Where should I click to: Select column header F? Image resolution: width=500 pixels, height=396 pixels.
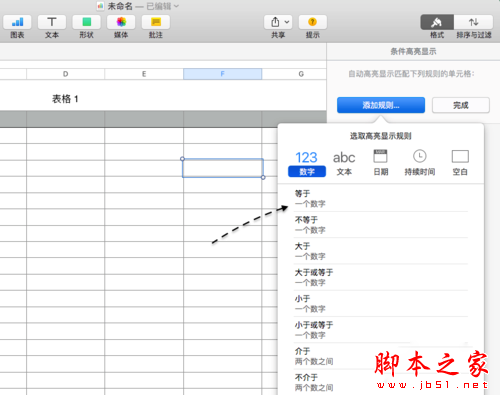point(223,74)
